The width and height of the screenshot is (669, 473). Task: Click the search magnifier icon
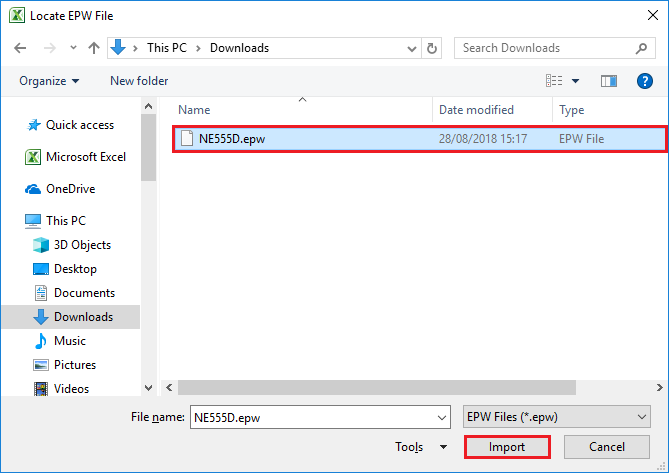click(x=641, y=48)
